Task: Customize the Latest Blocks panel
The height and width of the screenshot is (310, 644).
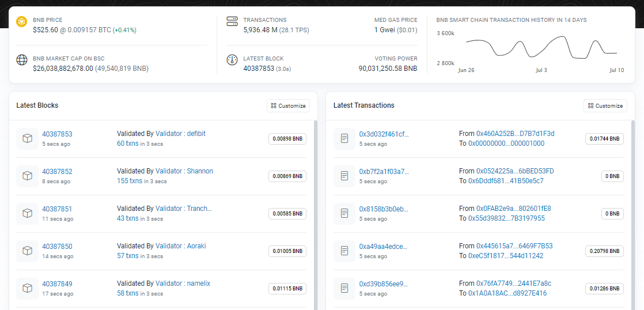Action: pyautogui.click(x=289, y=105)
